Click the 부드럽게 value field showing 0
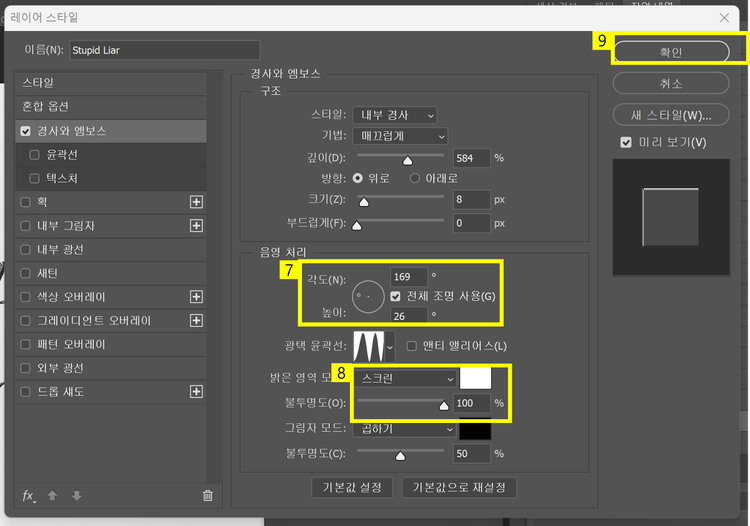Screen dimensions: 750x526 (472, 223)
